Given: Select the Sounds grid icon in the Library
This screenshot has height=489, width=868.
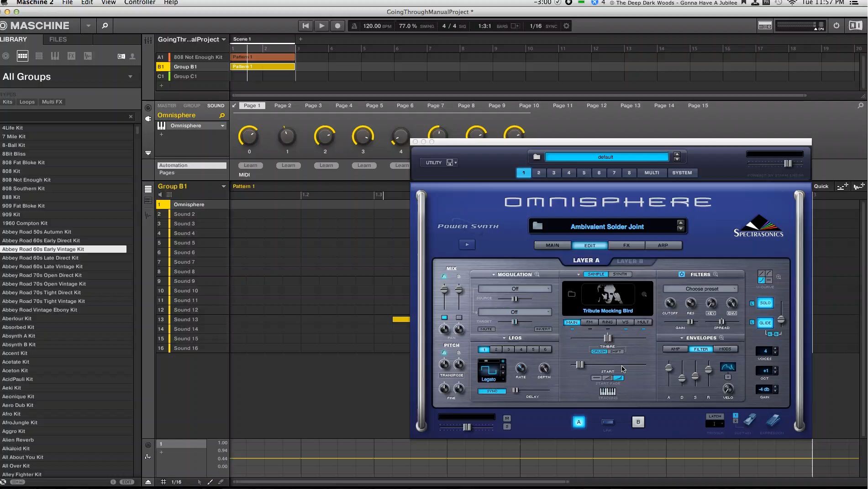Looking at the screenshot, I should point(39,56).
